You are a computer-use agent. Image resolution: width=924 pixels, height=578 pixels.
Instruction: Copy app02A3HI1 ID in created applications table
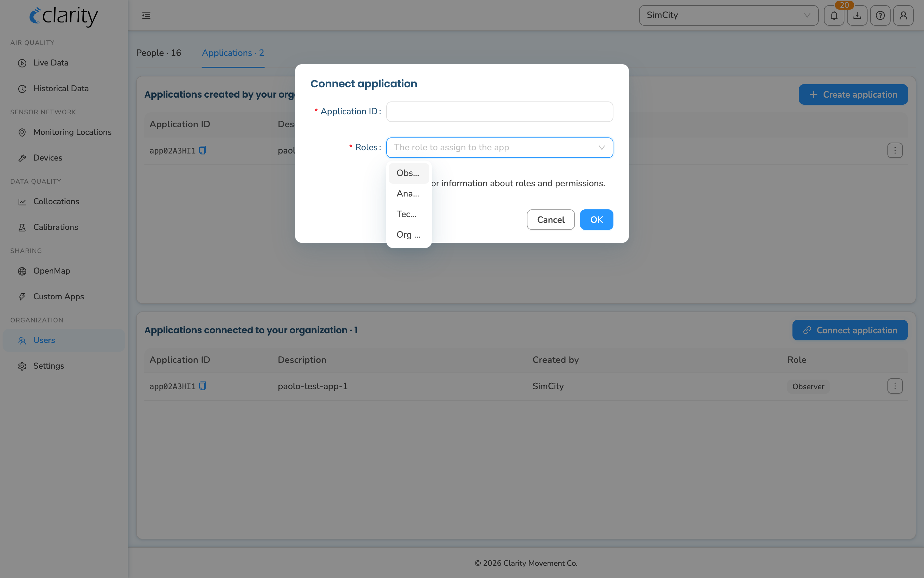click(x=203, y=150)
